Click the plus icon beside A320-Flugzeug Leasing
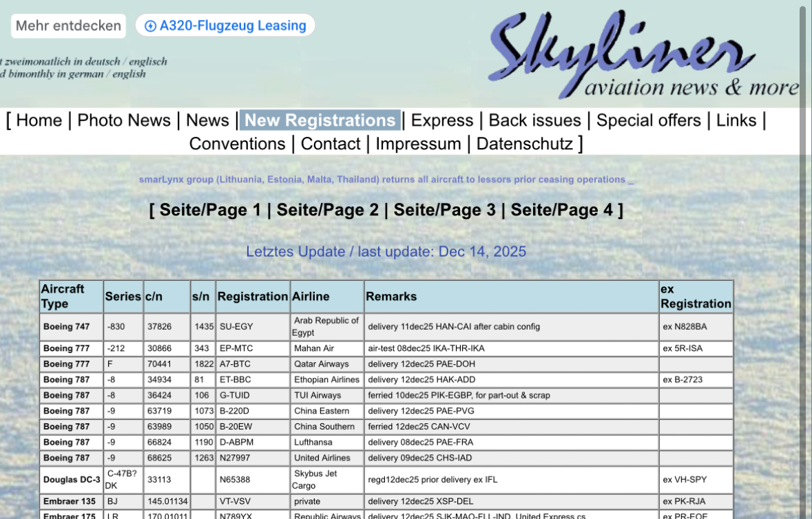 (x=150, y=26)
